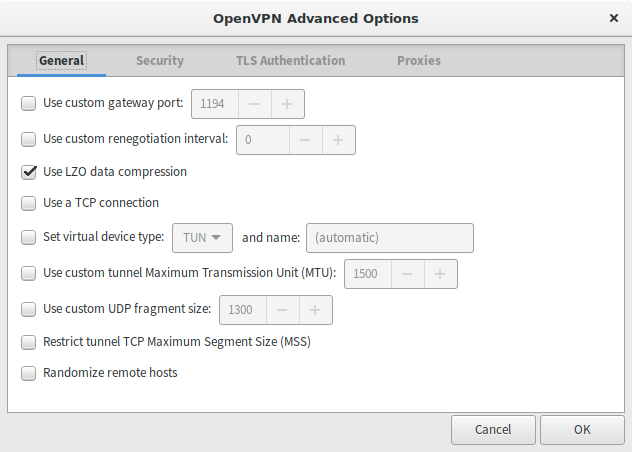Decrease the UDP fragment size value

pos(283,310)
